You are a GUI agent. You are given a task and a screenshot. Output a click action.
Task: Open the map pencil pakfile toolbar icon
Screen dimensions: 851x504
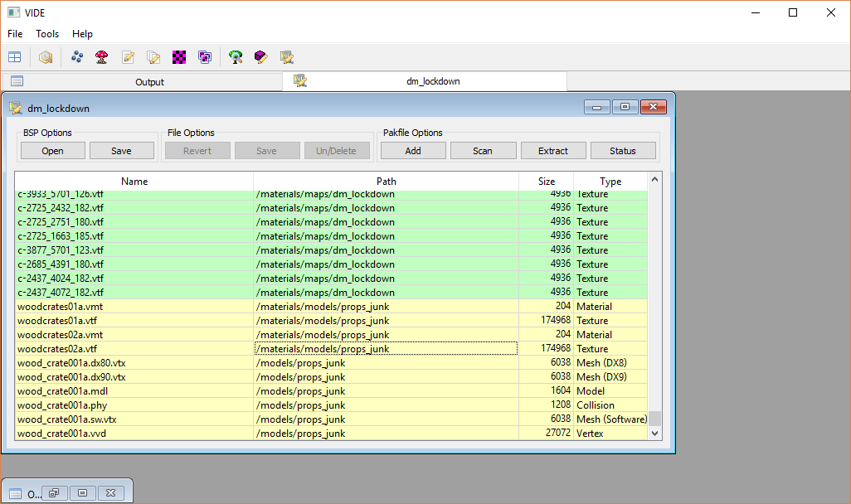pyautogui.click(x=286, y=57)
